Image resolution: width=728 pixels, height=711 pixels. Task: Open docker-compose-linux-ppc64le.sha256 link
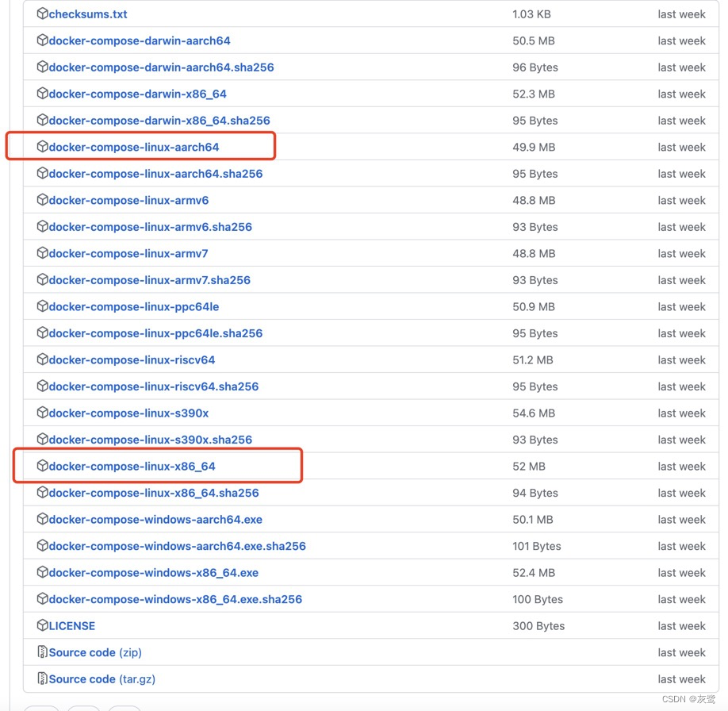(155, 333)
